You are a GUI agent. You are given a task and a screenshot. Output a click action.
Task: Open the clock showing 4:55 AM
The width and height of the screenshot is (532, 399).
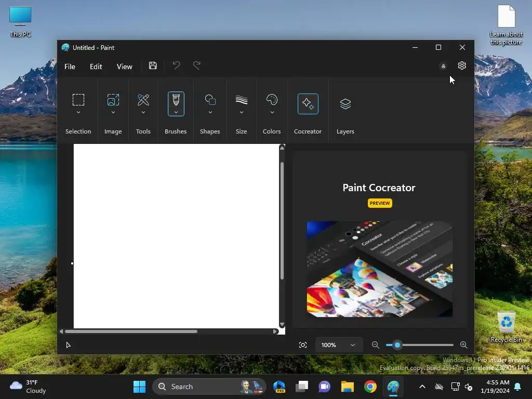[x=495, y=387]
